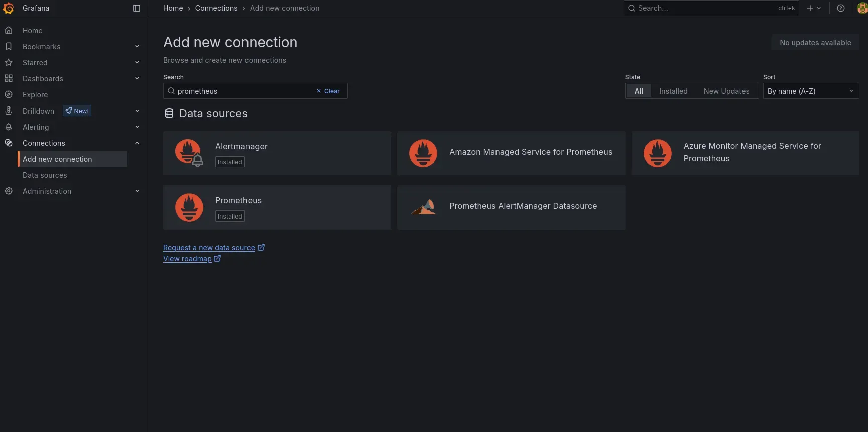Screen dimensions: 868x432
Task: Click the Alertmanager flame logo
Action: [x=189, y=153]
